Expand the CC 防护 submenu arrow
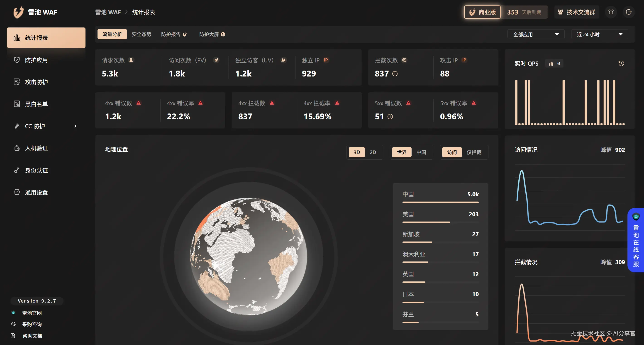 pos(75,126)
